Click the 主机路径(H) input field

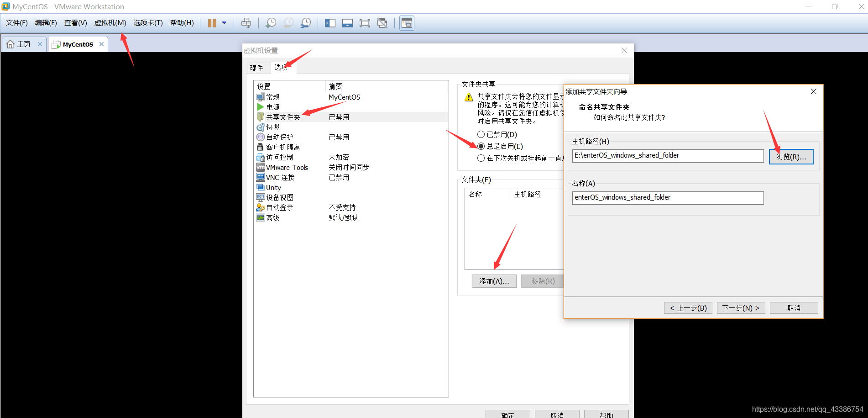click(668, 156)
